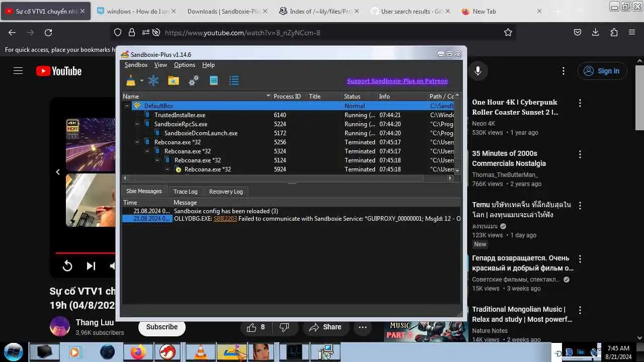Collapse the Rebcoana.exe node with PID 5324

147,151
